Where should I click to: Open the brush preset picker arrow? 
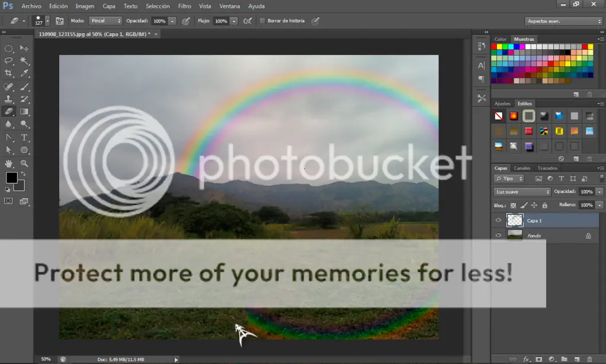[x=47, y=21]
